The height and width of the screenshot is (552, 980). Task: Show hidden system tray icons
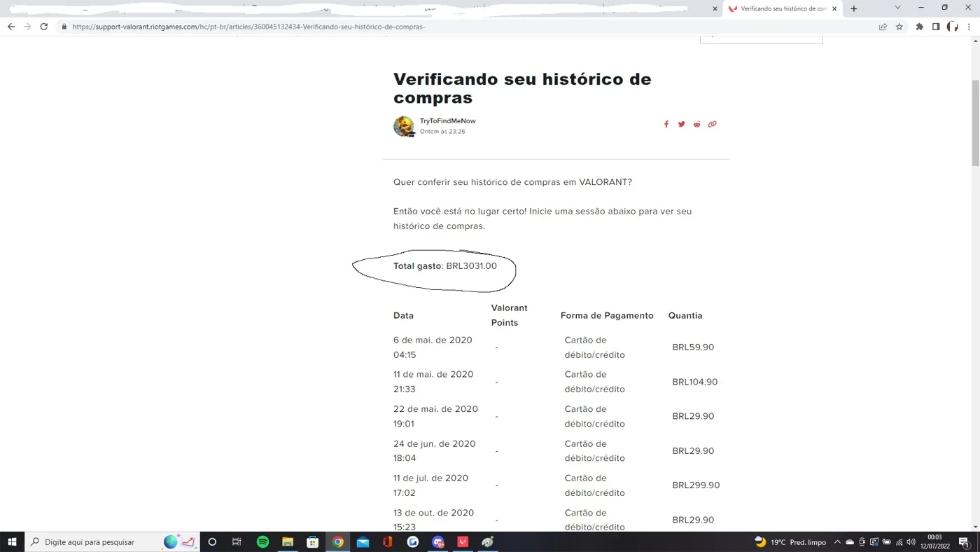point(837,541)
